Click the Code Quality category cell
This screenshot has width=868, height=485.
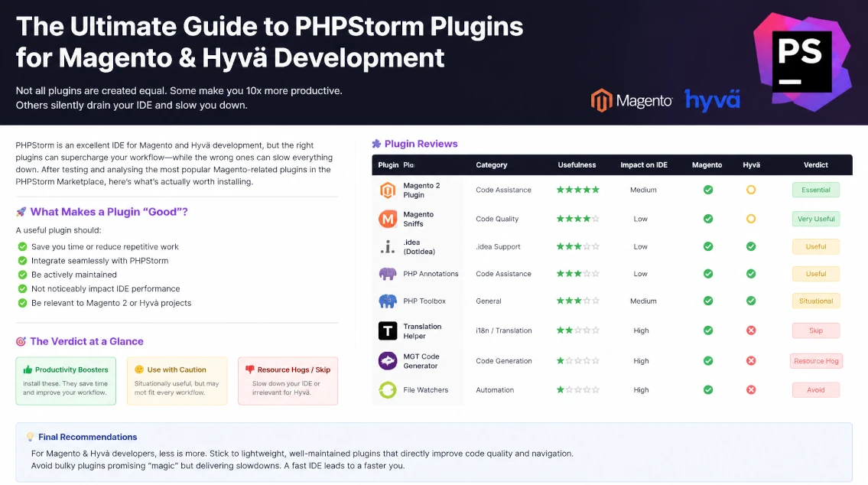coord(497,219)
